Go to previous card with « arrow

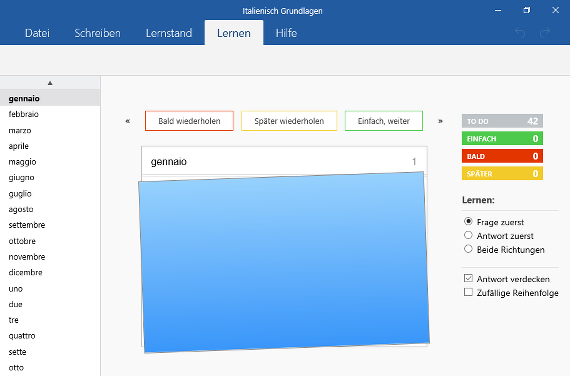point(128,121)
